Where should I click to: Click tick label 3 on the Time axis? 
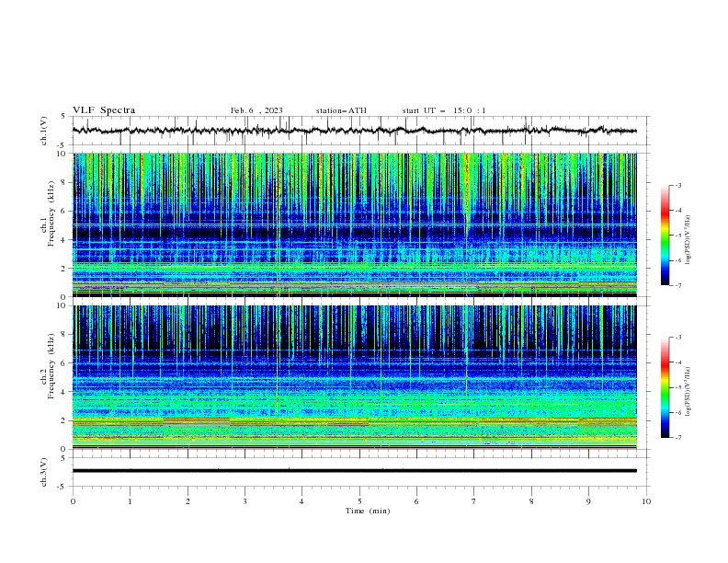tap(245, 501)
